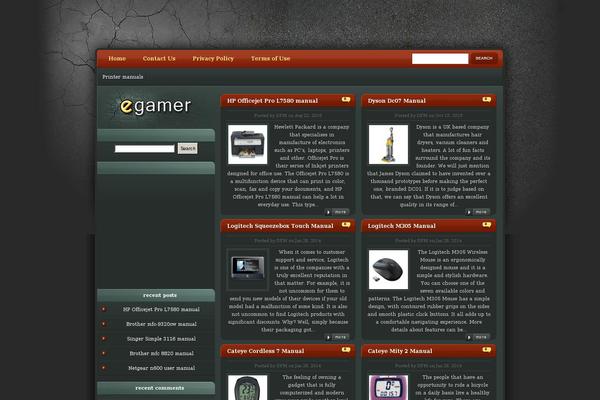Open recent post Singer Simple 3116 manual

point(161,339)
